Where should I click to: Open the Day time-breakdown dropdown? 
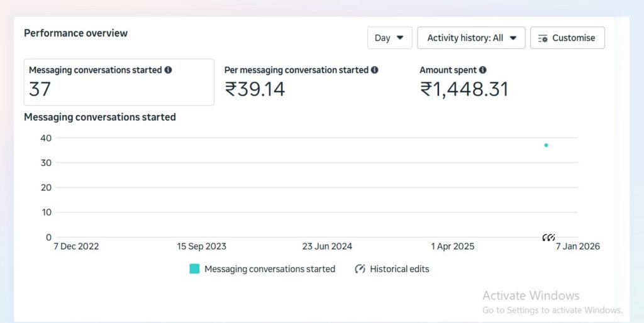pyautogui.click(x=389, y=38)
